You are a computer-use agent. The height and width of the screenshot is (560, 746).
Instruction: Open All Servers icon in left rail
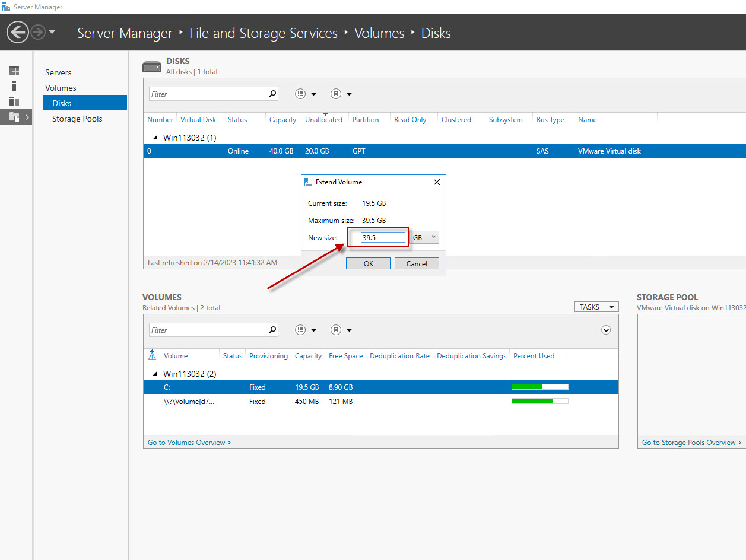(14, 101)
